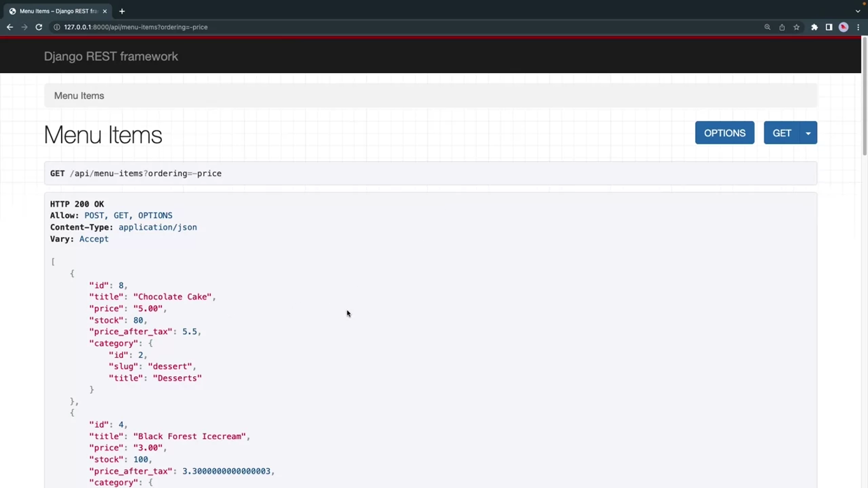Click the blue GET button
The height and width of the screenshot is (488, 868).
782,133
